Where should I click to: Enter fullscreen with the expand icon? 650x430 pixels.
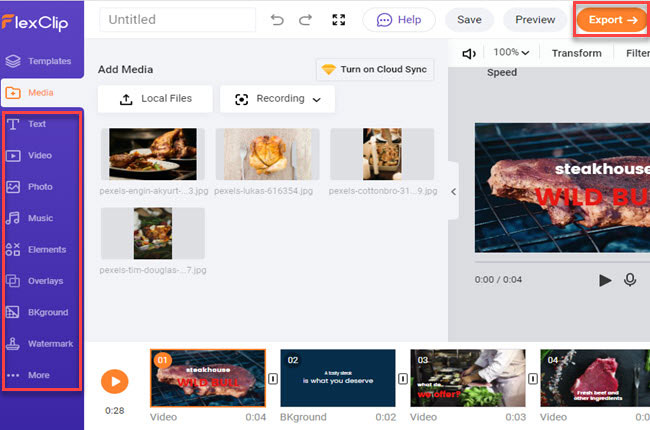click(x=339, y=19)
